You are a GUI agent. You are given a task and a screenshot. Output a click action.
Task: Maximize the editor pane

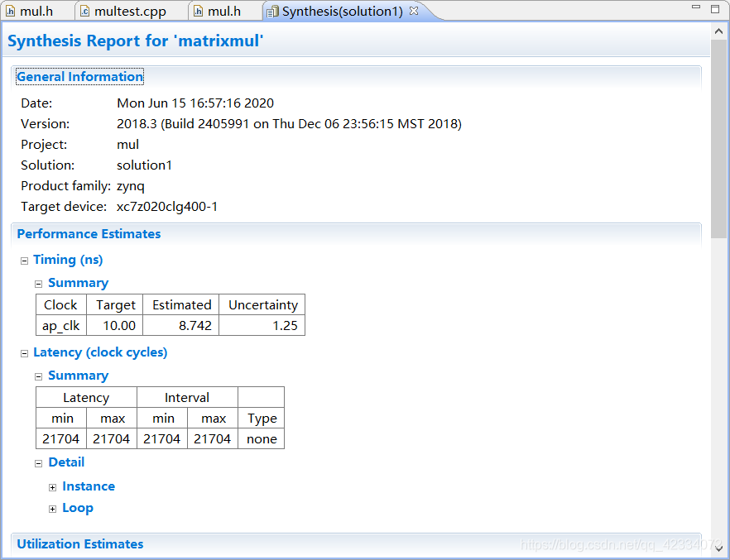716,8
